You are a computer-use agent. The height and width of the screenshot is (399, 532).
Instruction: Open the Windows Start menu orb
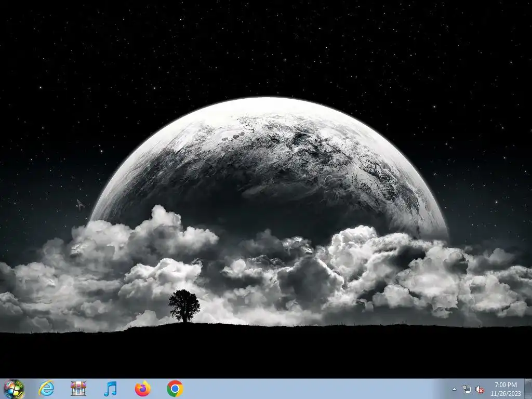tap(14, 389)
